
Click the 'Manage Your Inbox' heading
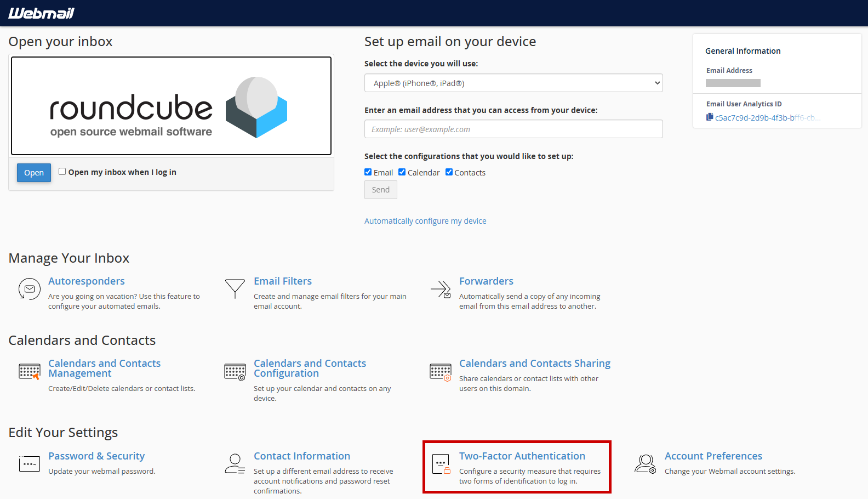[x=69, y=258]
